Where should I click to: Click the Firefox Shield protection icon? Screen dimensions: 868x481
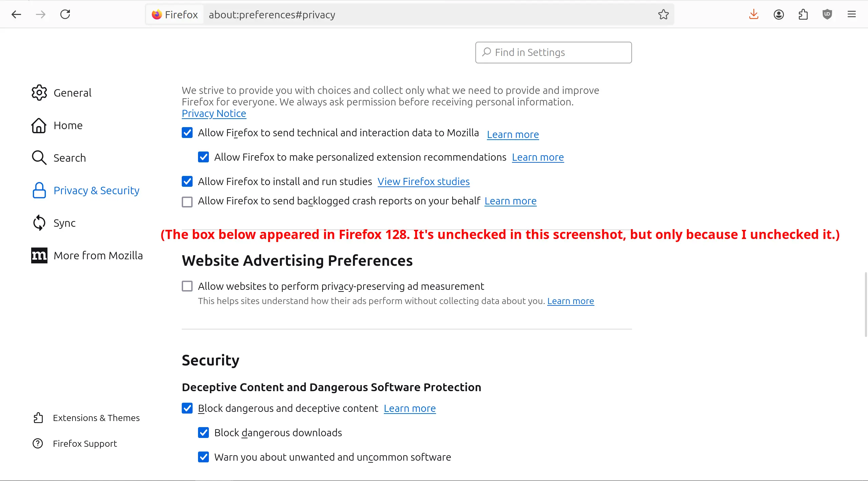(827, 14)
